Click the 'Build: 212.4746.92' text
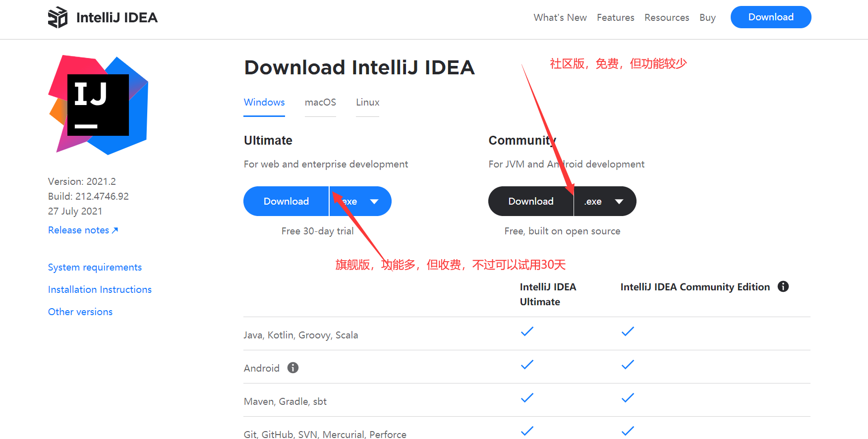 88,196
